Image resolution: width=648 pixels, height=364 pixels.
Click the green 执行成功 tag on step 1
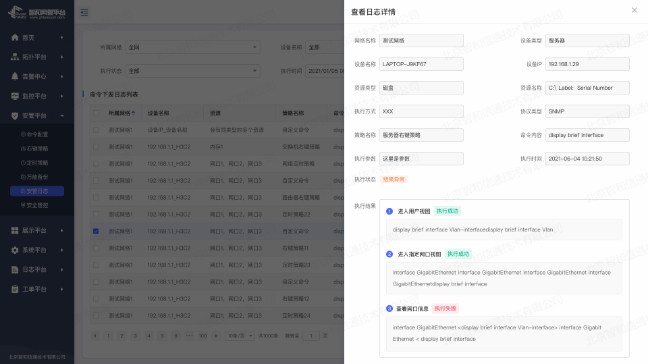[448, 211]
